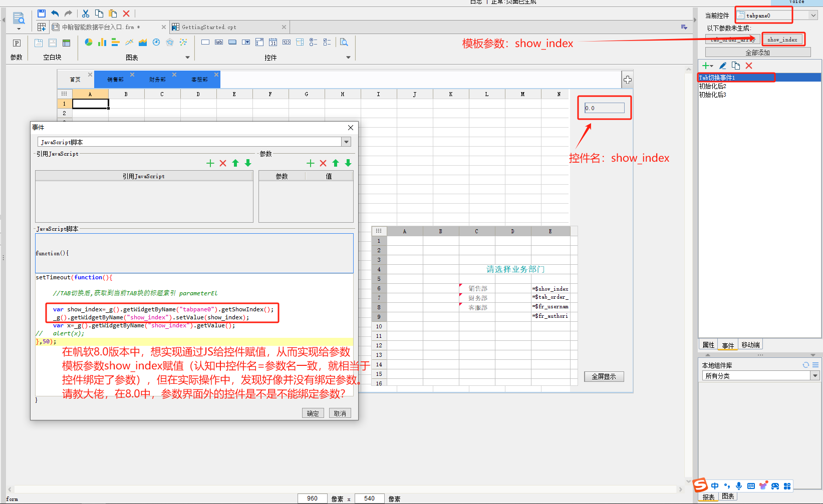Copy the selected event
This screenshot has height=504, width=823.
click(x=736, y=66)
